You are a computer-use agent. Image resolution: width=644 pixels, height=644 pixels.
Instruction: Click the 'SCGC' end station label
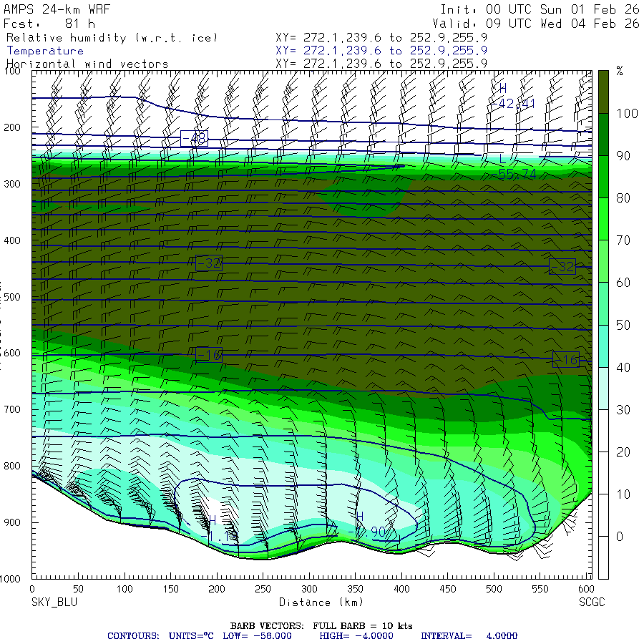pos(592,602)
